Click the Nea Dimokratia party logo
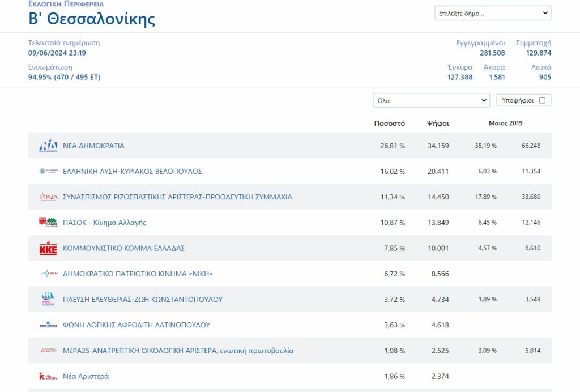The image size is (580, 392). tap(49, 146)
